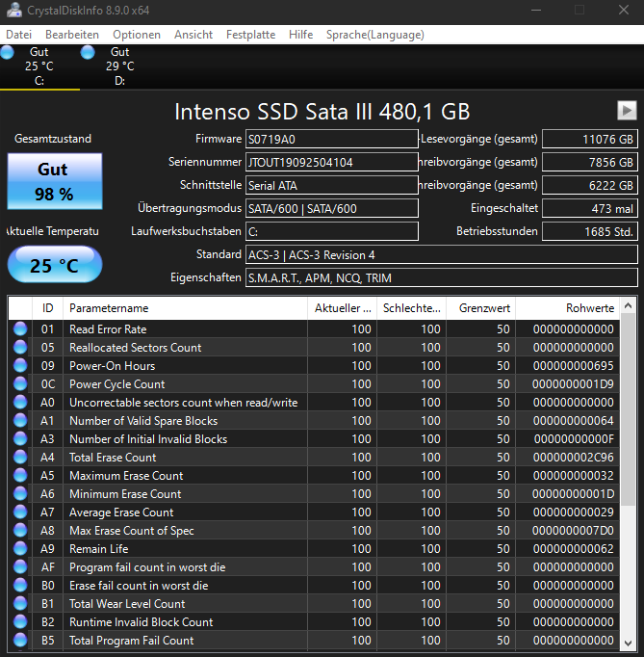This screenshot has width=644, height=657.
Task: Click the Seriennummer field JTOUT19092504104
Action: (332, 162)
